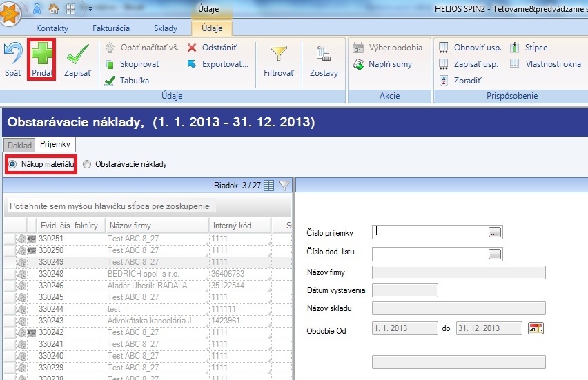The image size is (588, 380).
Task: Select the row with invoice 330248
Action: point(148,274)
